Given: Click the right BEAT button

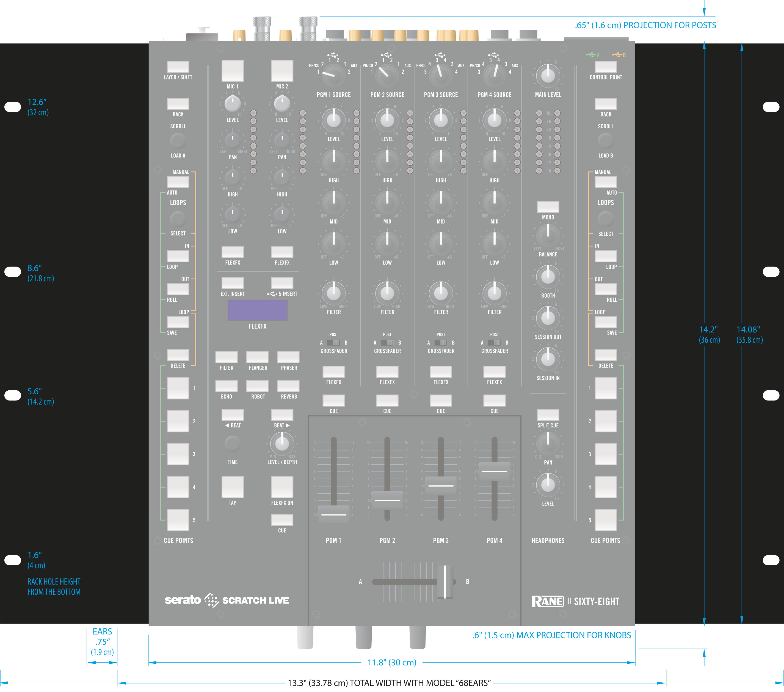Looking at the screenshot, I should click(x=282, y=415).
